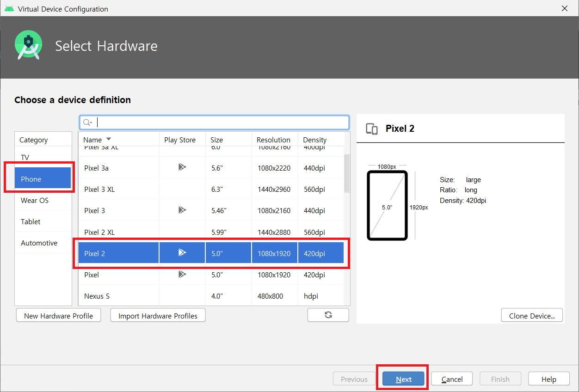Click the refresh icon button below device table
This screenshot has width=579, height=392.
click(328, 315)
